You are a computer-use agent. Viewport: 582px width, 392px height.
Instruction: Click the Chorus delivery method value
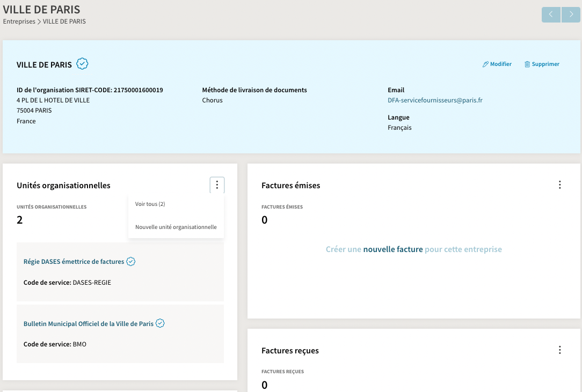click(212, 100)
